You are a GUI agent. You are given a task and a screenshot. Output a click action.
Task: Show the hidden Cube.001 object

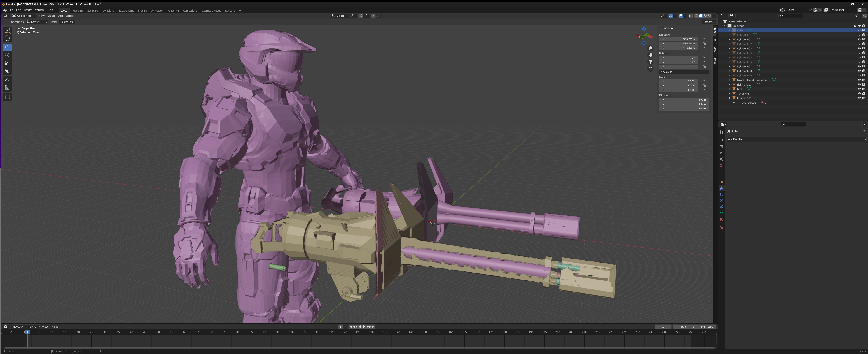pyautogui.click(x=859, y=35)
